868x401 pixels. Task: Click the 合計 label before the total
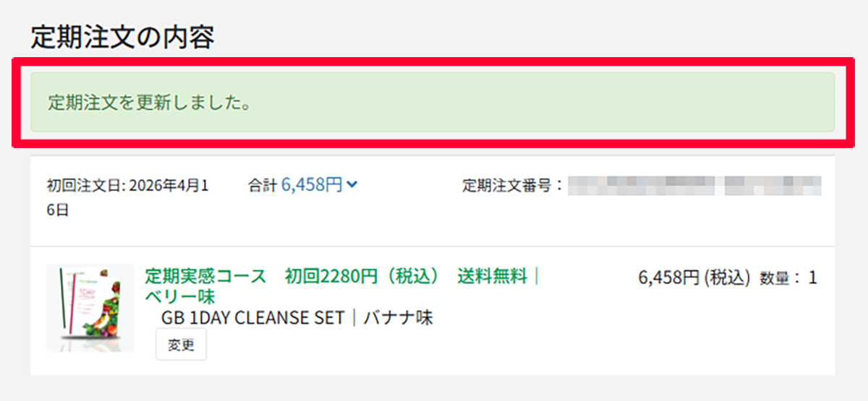tap(263, 185)
